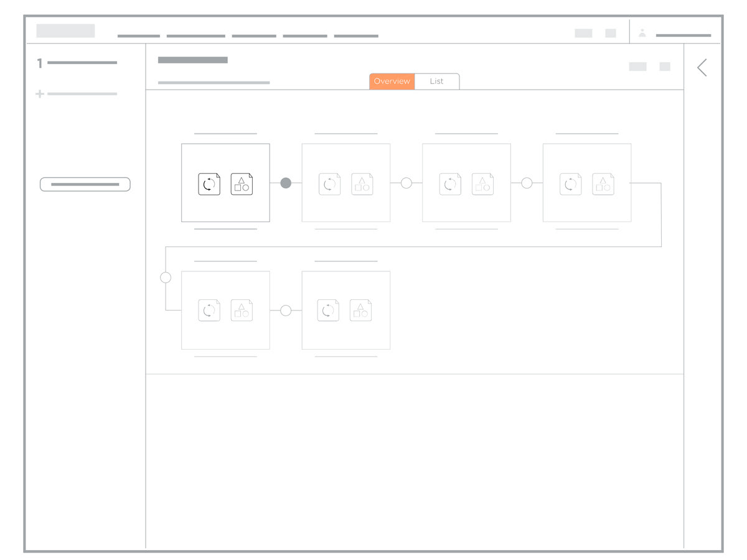The height and width of the screenshot is (560, 747).
Task: Open the sync icon in the second top-row card
Action: (x=330, y=184)
